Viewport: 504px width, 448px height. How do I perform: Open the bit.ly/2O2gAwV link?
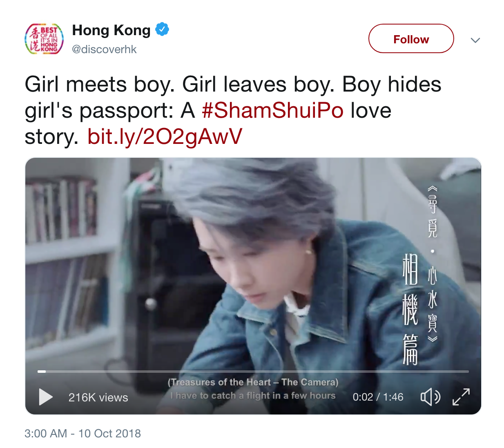coord(165,137)
